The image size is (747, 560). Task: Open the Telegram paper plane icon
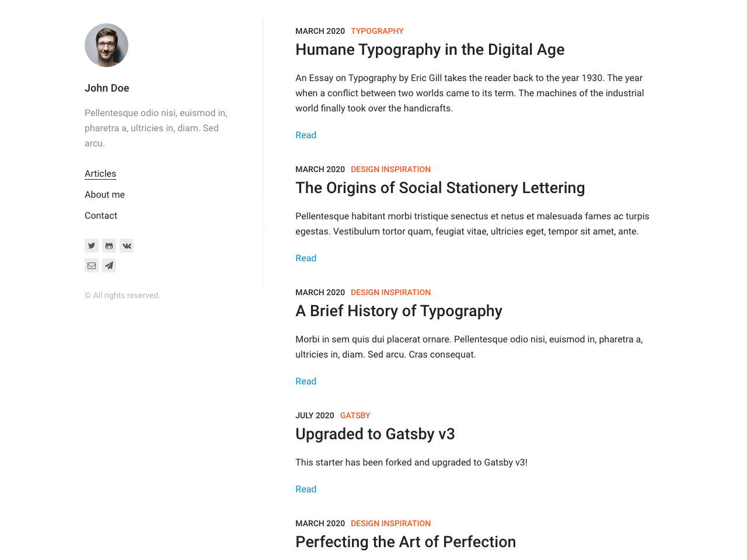pos(109,265)
